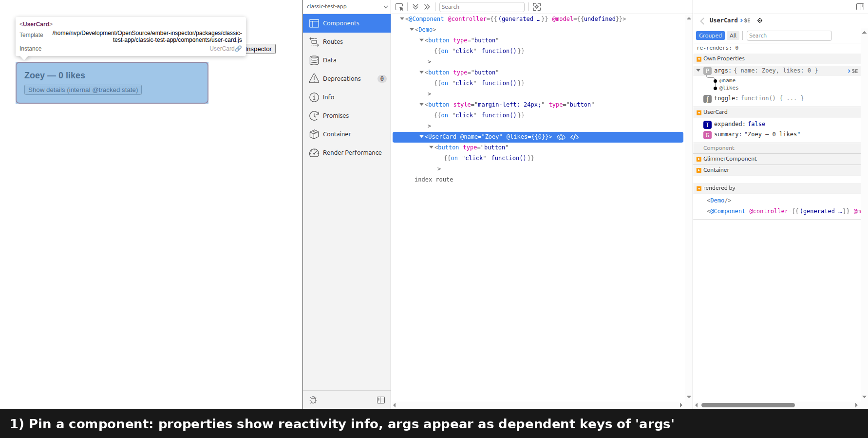Click the summary "Zoey — 0 likes" value
Image resolution: width=868 pixels, height=438 pixels.
(x=772, y=135)
